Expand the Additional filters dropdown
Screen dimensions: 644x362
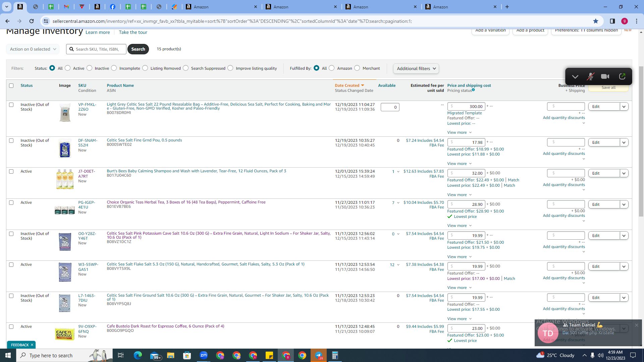(416, 68)
